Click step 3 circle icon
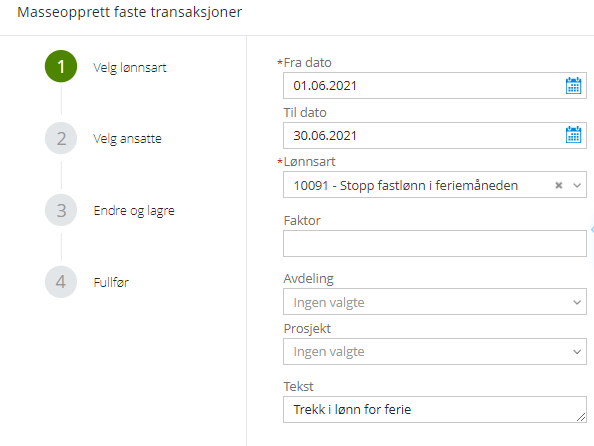This screenshot has height=446, width=594. click(x=61, y=210)
